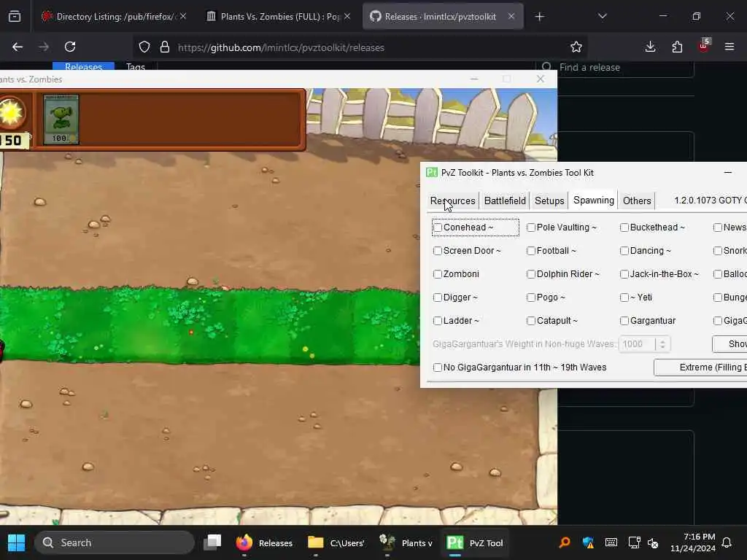
Task: Select the Spawning tab
Action: tap(594, 200)
